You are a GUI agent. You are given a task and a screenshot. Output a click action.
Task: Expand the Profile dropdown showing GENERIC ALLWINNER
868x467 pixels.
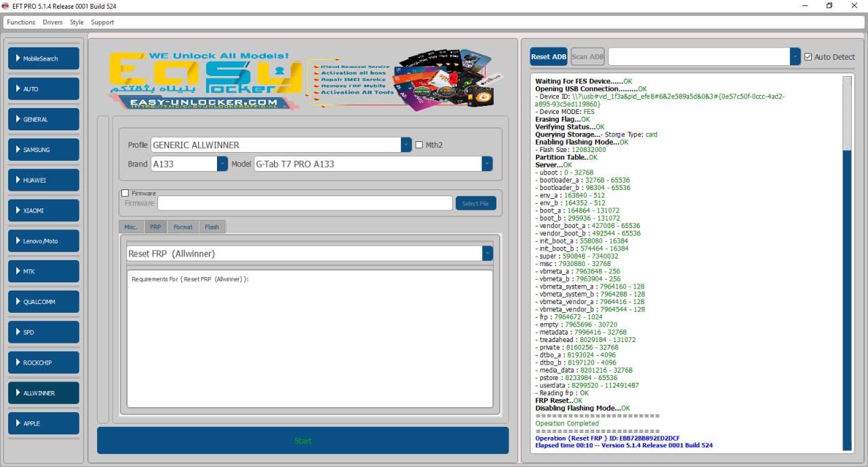point(406,145)
